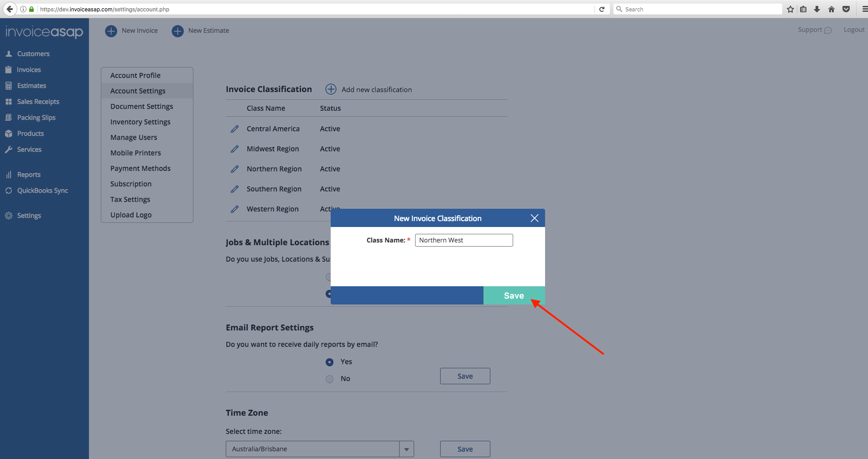Open Document Settings in settings menu
This screenshot has height=459, width=868.
[x=141, y=106]
